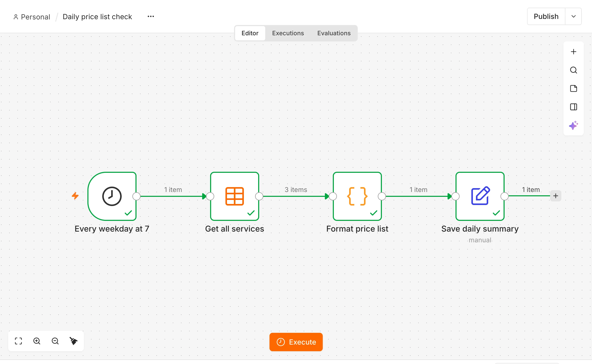This screenshot has width=592, height=364.
Task: Open the AI assistant sparkle icon
Action: click(x=573, y=125)
